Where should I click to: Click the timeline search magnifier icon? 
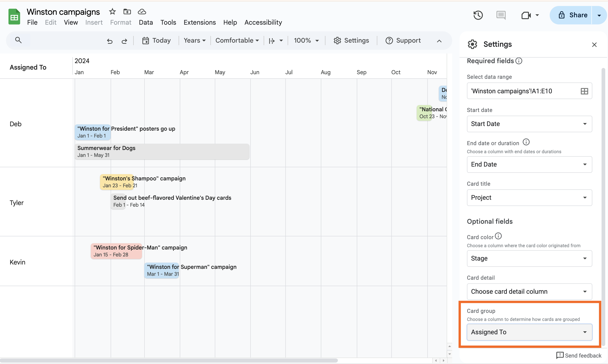[x=18, y=40]
